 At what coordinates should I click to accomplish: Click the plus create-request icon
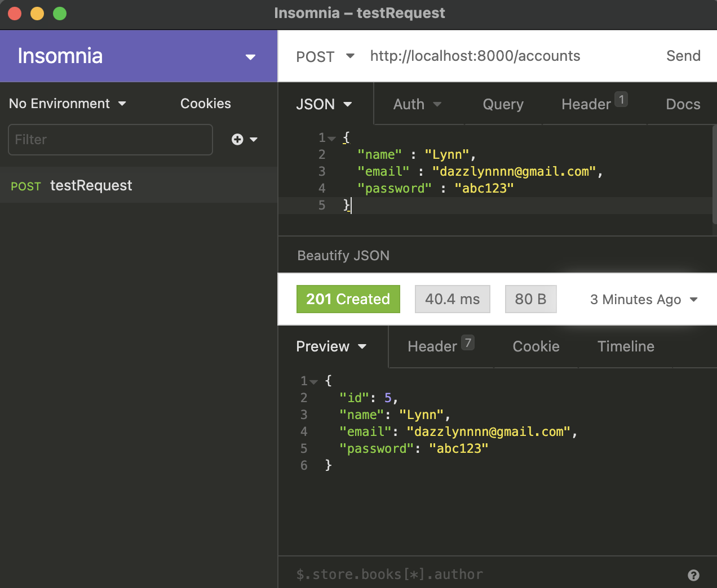tap(237, 140)
